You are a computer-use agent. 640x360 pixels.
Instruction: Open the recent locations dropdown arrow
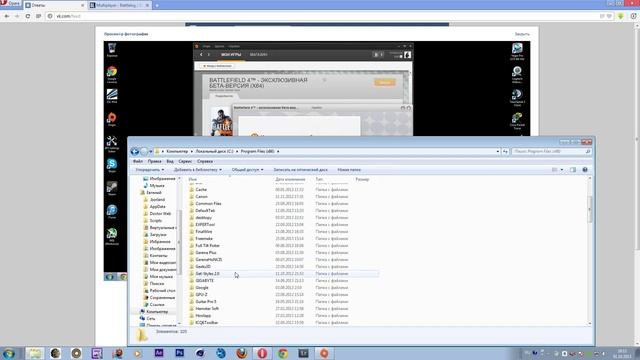point(150,151)
